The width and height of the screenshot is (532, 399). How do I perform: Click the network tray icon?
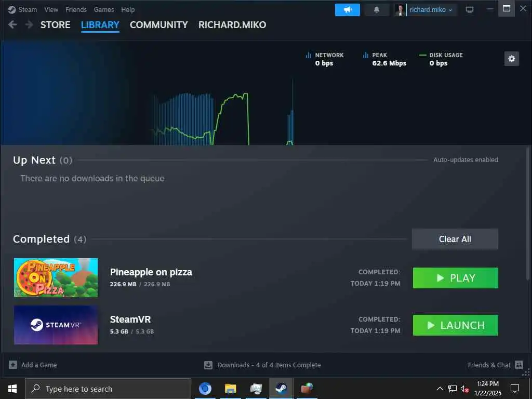point(453,389)
